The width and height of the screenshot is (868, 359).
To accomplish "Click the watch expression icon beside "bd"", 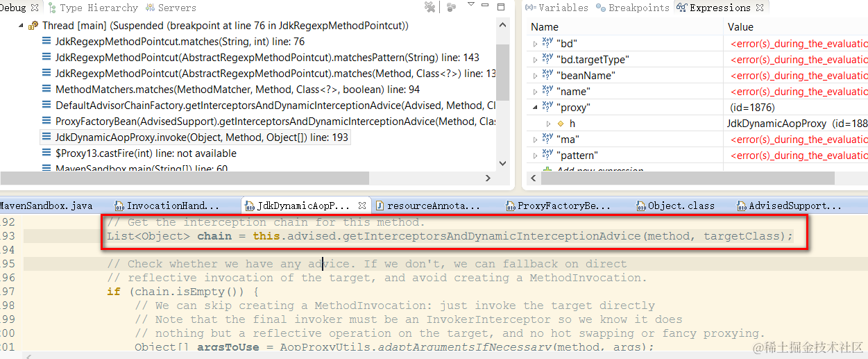I will (547, 43).
